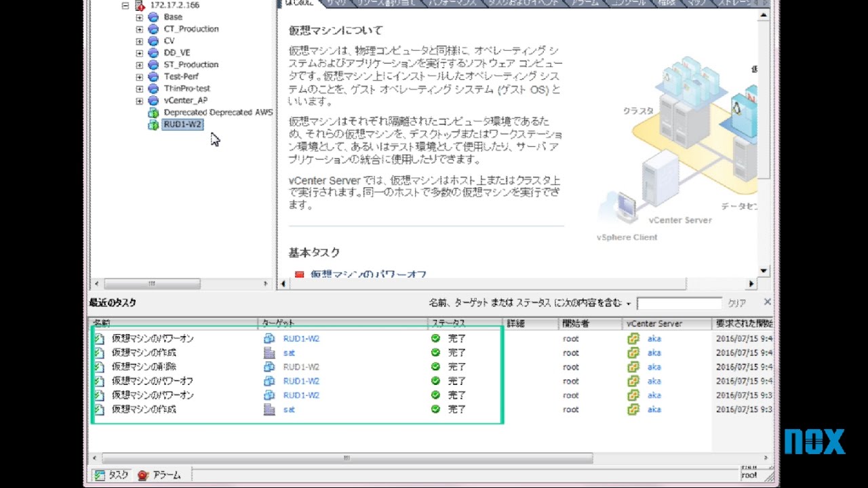Open the aka link in the 仮想マシンのパワーオフ row
This screenshot has height=488, width=868.
654,381
